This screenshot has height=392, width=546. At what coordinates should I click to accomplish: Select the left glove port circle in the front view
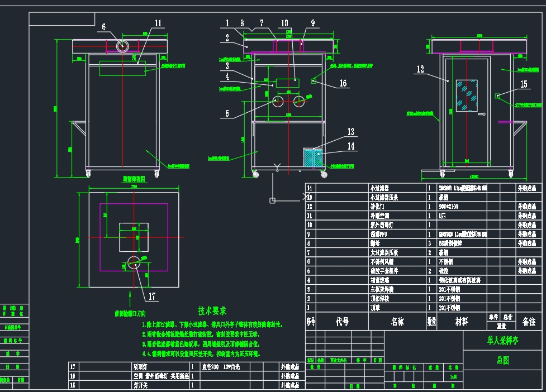pos(278,101)
